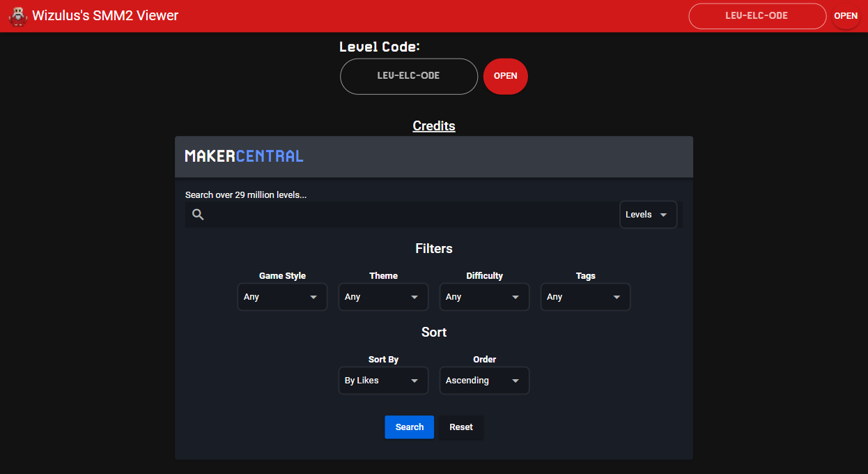Click the Sort heading
The height and width of the screenshot is (474, 868).
(x=434, y=332)
